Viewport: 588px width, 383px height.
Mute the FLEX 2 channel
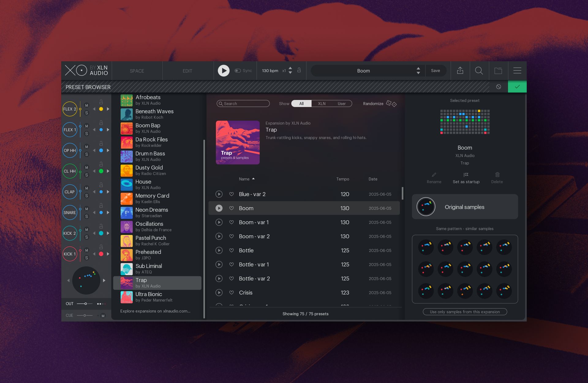click(87, 105)
